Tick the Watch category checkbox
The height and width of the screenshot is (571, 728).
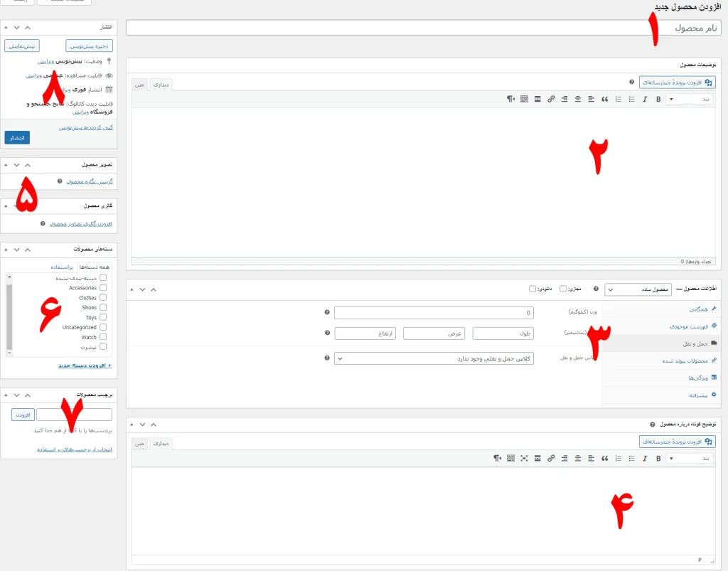(x=103, y=337)
